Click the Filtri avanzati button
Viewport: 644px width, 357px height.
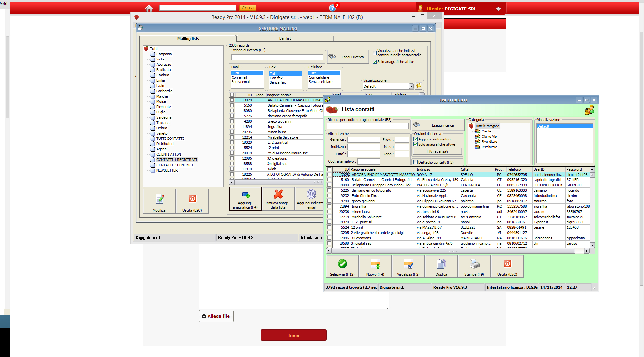point(437,151)
